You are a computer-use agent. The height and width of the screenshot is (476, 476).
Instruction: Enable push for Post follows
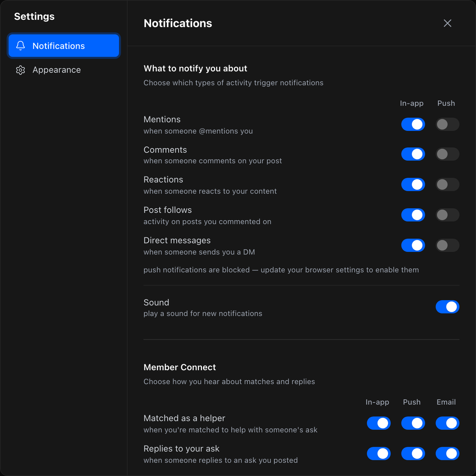coord(447,215)
